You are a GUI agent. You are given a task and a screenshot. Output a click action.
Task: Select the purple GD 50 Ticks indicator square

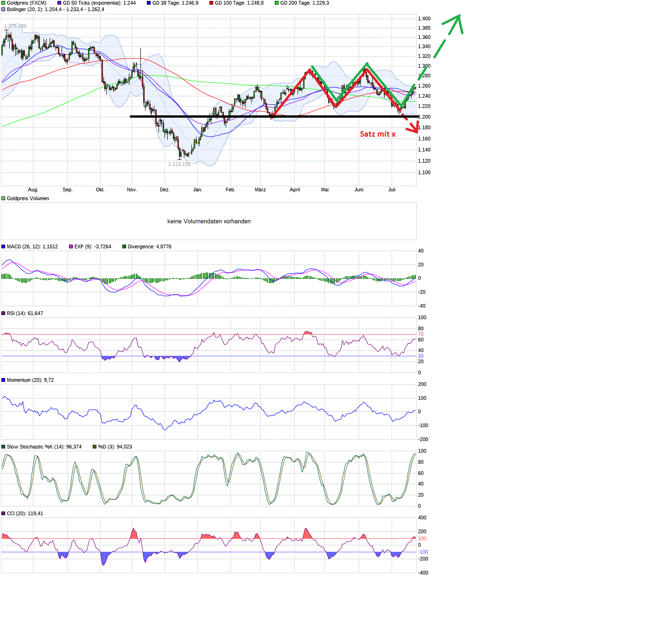click(58, 3)
